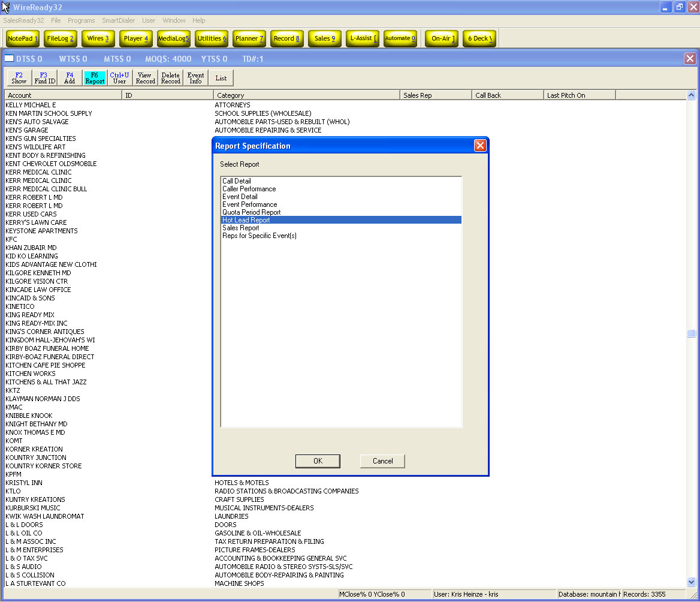Select Event Detail report
The height and width of the screenshot is (602, 700).
[342, 197]
